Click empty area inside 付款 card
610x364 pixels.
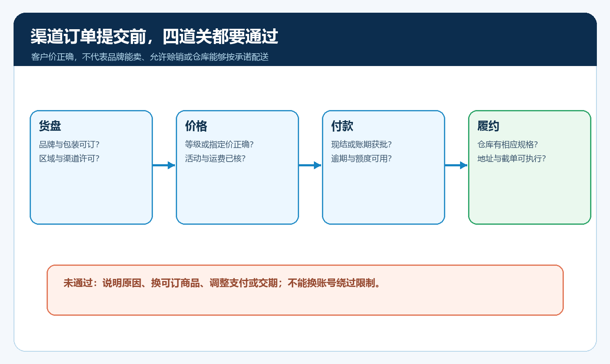pyautogui.click(x=383, y=195)
